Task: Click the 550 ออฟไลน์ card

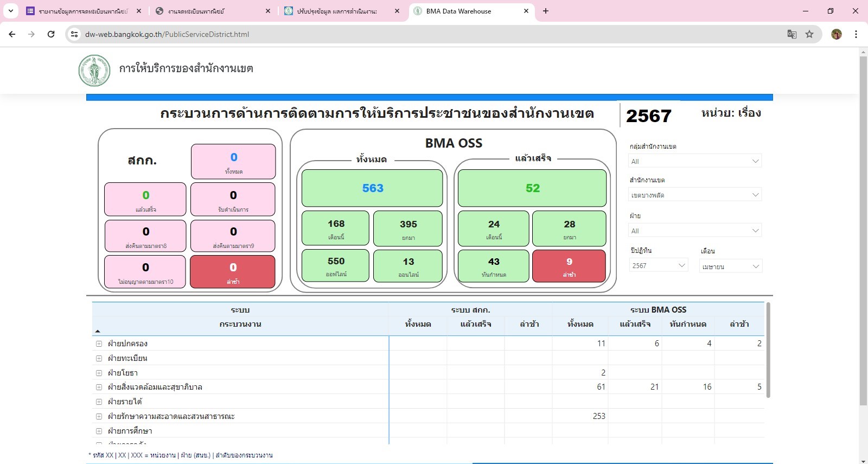Action: (336, 266)
